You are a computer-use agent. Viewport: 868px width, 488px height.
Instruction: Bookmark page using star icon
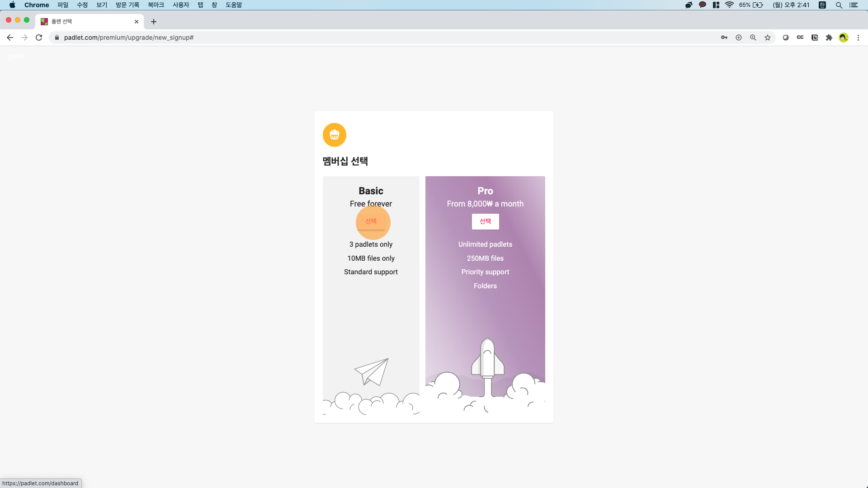point(768,38)
